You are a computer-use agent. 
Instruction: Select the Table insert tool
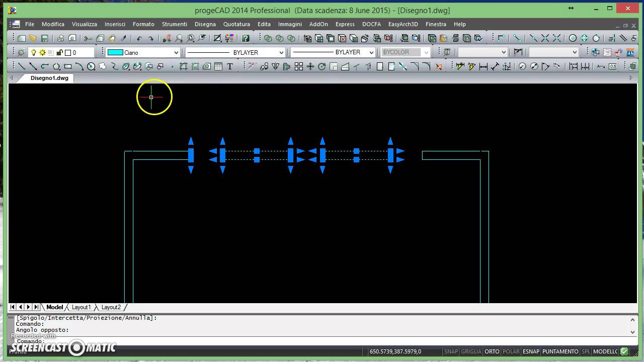pos(218,66)
